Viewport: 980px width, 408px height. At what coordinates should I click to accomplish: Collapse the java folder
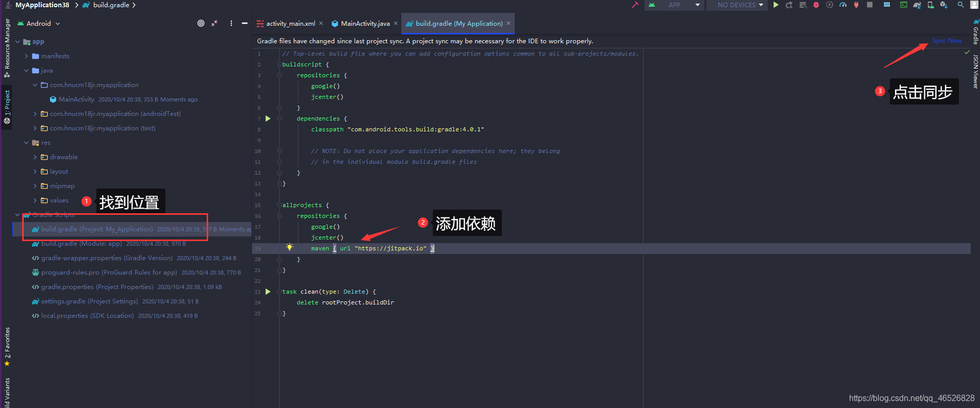(x=26, y=71)
